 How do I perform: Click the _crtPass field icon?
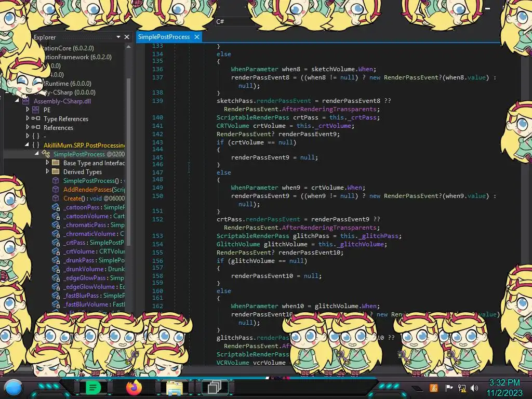pyautogui.click(x=56, y=242)
